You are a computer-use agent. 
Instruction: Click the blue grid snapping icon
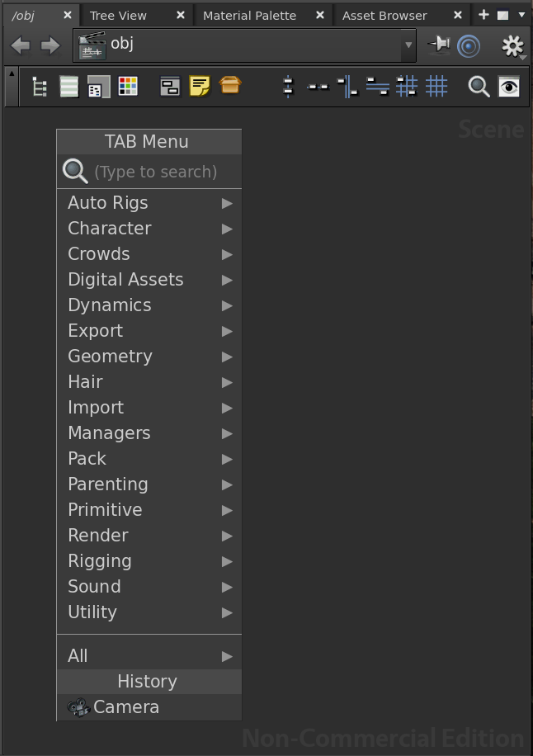click(436, 86)
